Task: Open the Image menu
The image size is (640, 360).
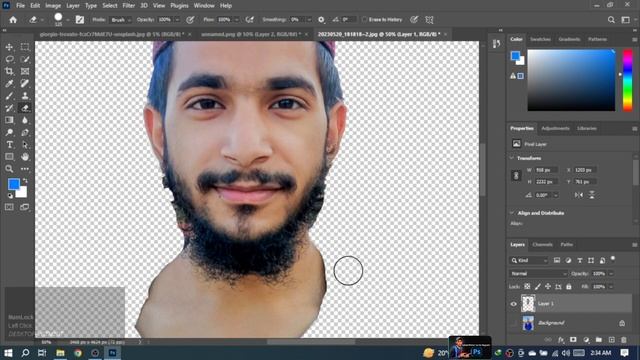Action: pyautogui.click(x=53, y=6)
